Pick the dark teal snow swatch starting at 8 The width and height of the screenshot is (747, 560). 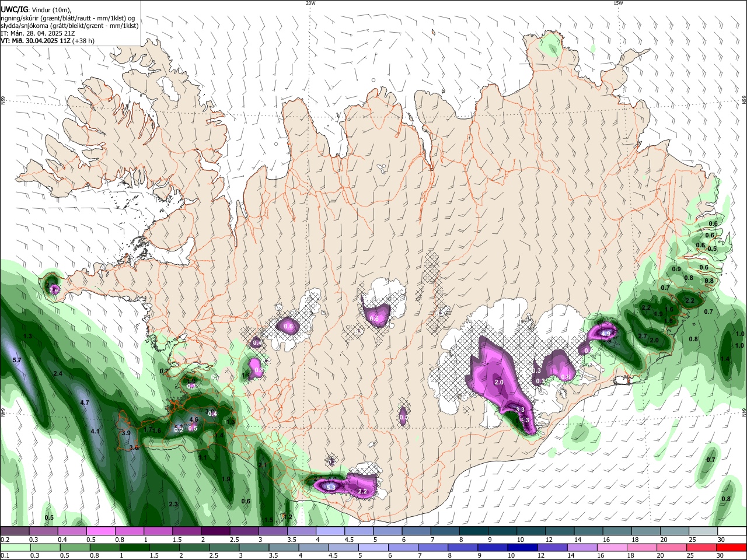click(473, 531)
